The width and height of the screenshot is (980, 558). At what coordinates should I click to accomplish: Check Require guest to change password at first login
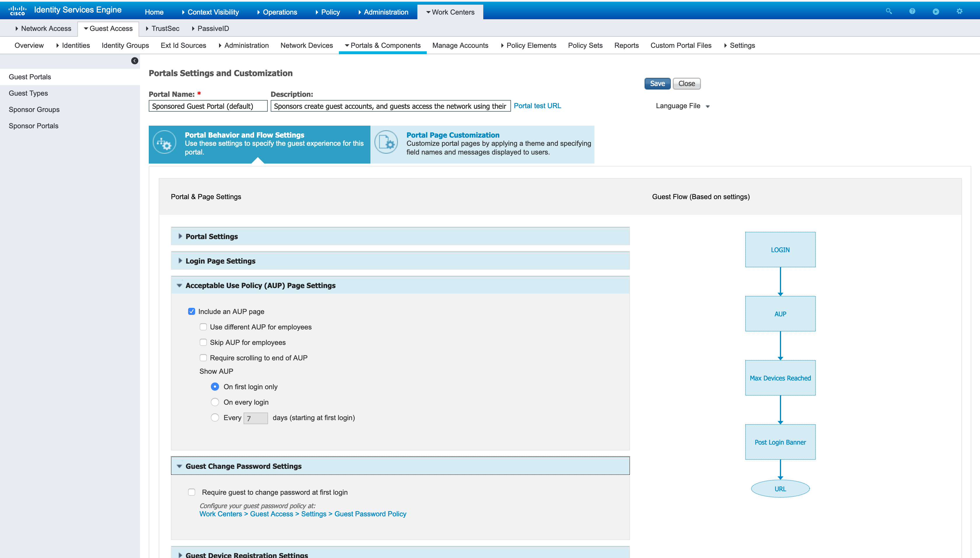tap(192, 492)
